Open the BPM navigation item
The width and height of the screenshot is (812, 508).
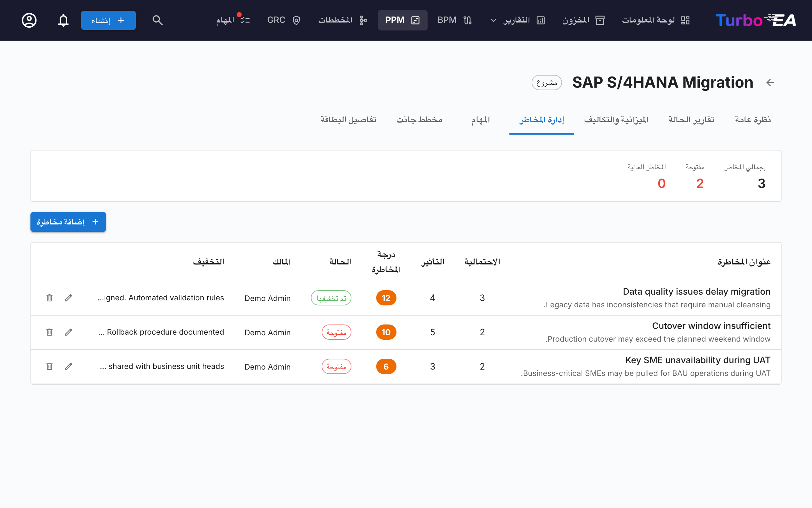pyautogui.click(x=455, y=20)
